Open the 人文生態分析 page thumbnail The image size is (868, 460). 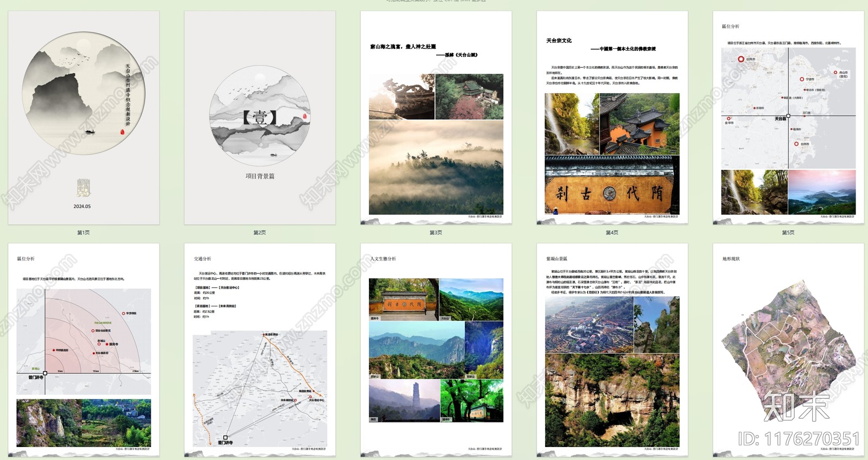click(x=436, y=350)
